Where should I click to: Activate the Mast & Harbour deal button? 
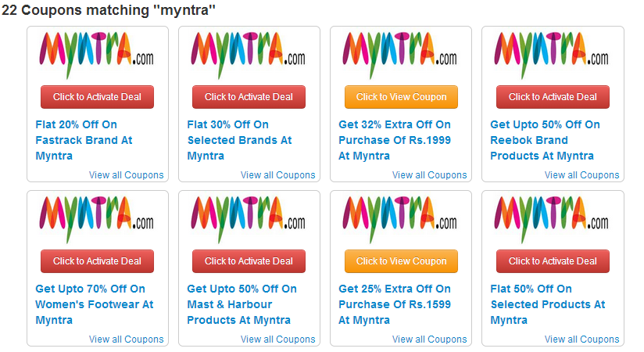249,261
